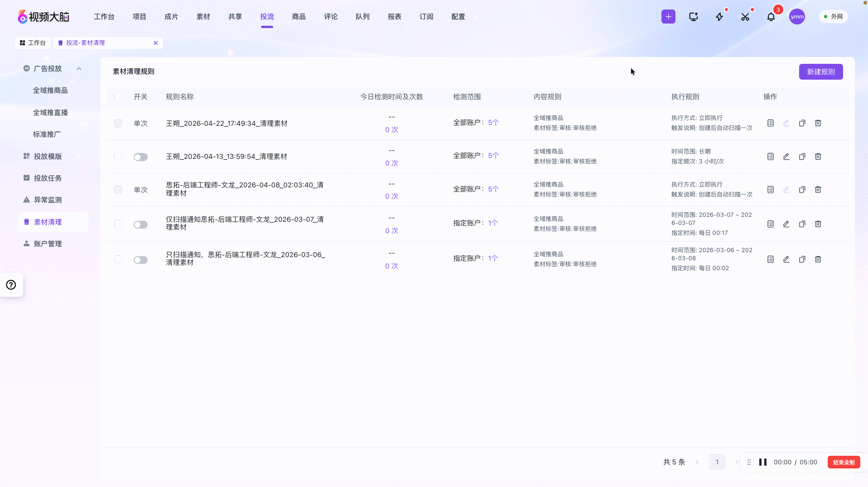Open 异常监测 in sidebar

pyautogui.click(x=48, y=200)
